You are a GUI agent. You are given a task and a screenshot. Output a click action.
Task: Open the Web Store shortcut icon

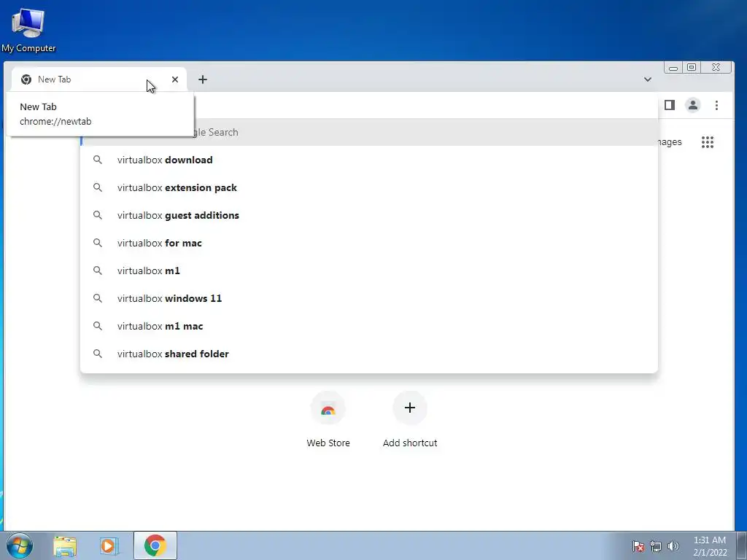(328, 408)
